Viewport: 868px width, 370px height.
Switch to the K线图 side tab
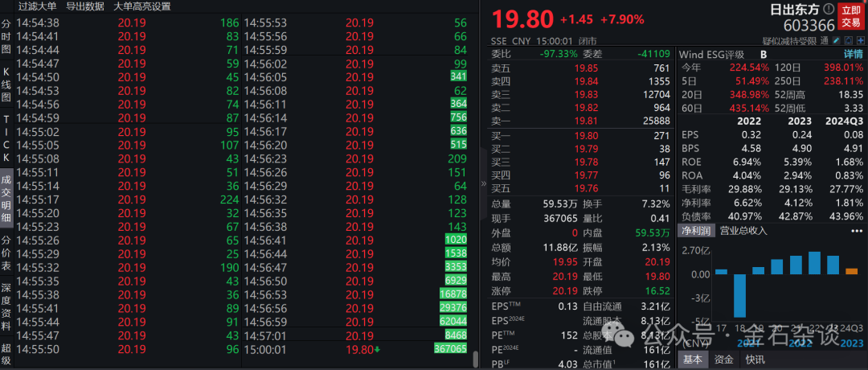(6, 84)
